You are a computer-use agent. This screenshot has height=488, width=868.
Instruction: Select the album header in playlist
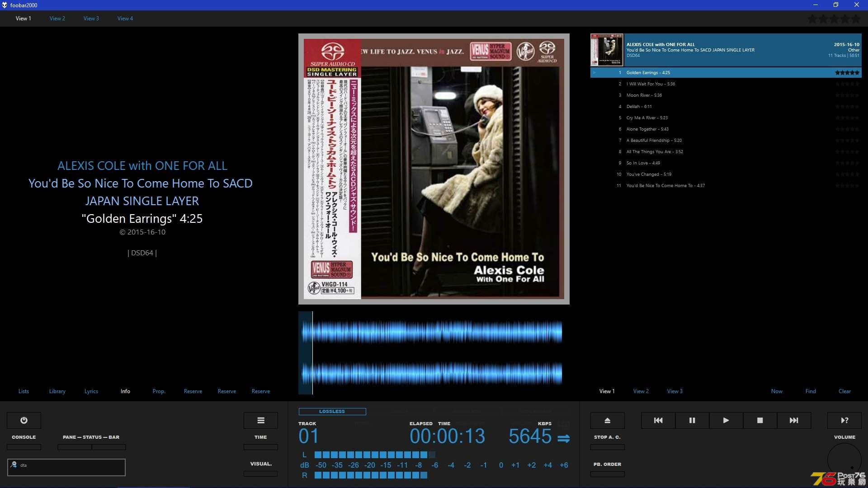[x=726, y=50]
